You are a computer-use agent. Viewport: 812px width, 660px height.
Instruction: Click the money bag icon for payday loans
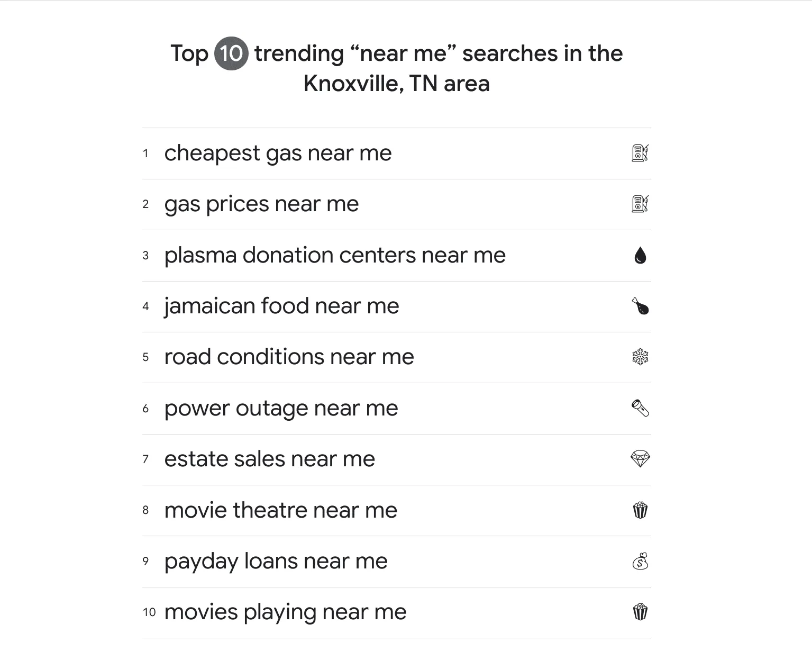pyautogui.click(x=640, y=561)
